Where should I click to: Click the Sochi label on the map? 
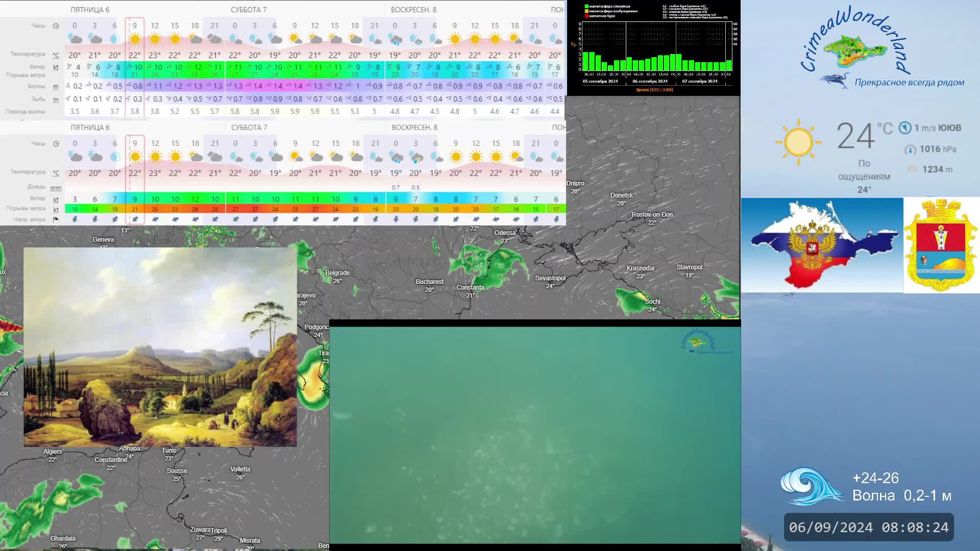(x=653, y=302)
